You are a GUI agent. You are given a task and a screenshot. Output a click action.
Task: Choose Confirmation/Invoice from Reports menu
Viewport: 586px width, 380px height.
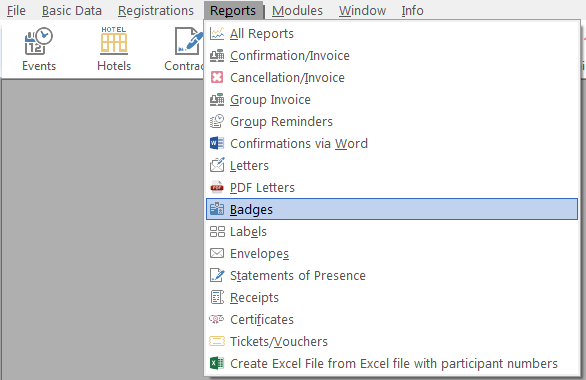392,56
